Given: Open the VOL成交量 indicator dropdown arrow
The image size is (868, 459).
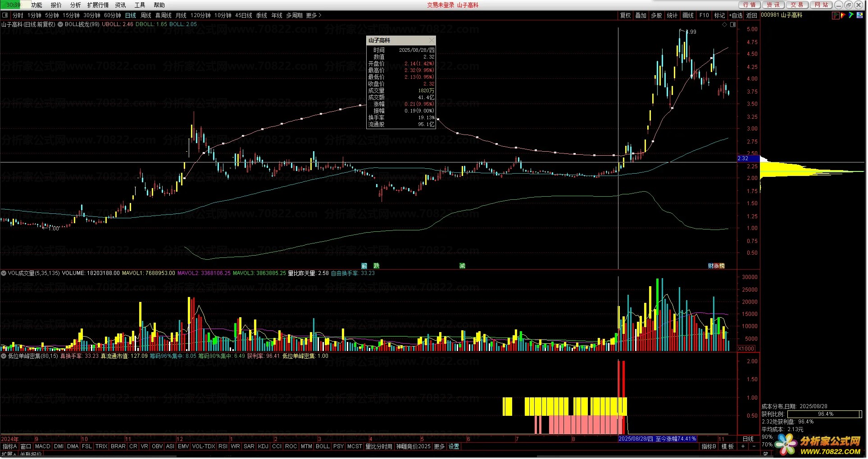Looking at the screenshot, I should [4, 273].
